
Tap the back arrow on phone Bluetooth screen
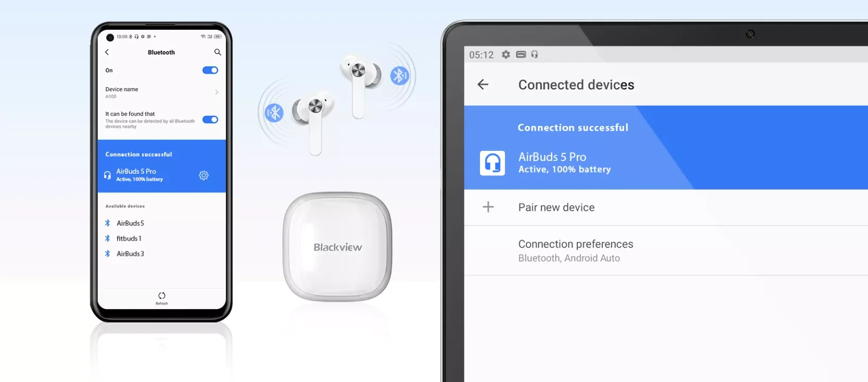tap(107, 52)
